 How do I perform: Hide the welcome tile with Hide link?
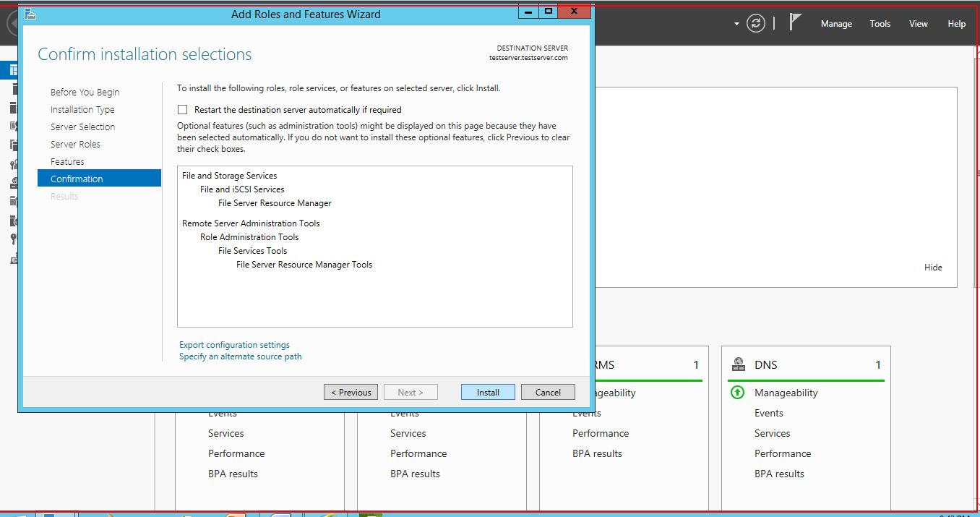coord(933,268)
